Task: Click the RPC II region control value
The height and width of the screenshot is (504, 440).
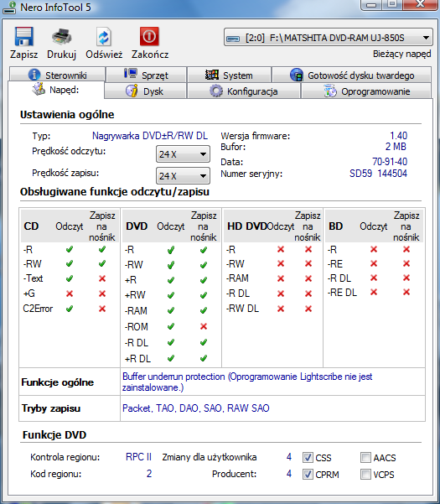Action: tap(138, 457)
